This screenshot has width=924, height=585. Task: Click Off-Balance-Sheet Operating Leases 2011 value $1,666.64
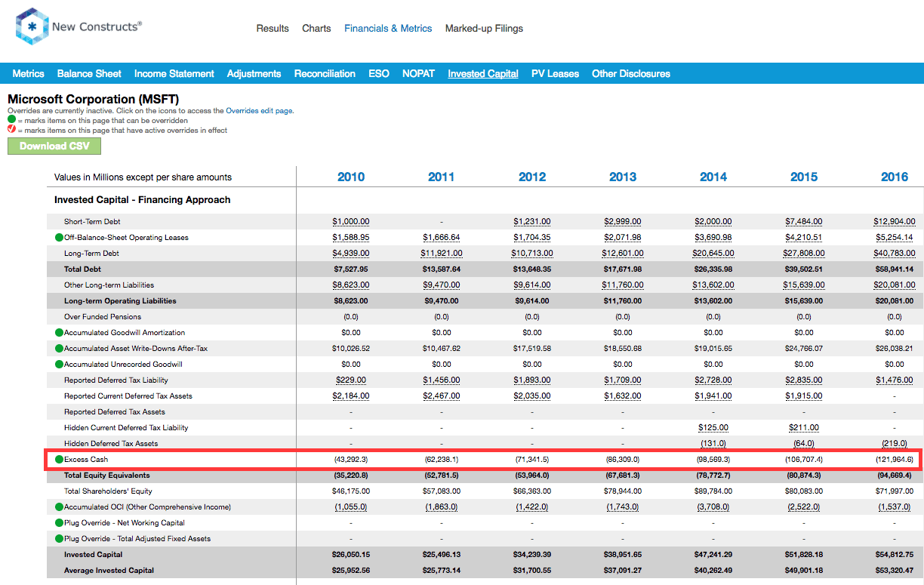442,238
